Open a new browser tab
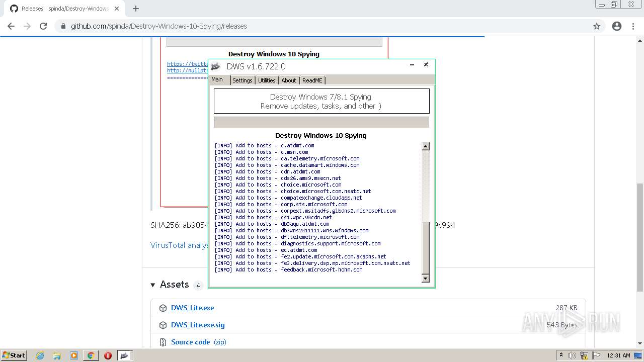 pos(136,9)
